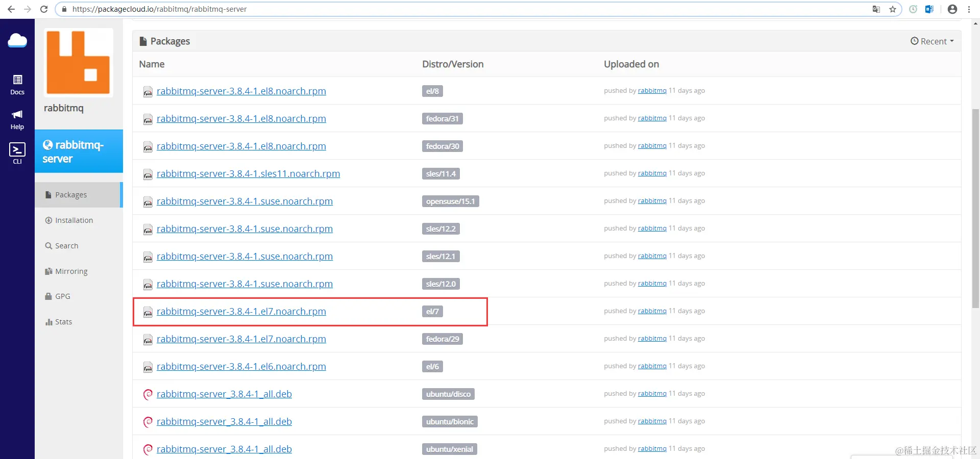Click the ubuntu/xenial distro badge
The image size is (980, 459).
click(x=450, y=449)
